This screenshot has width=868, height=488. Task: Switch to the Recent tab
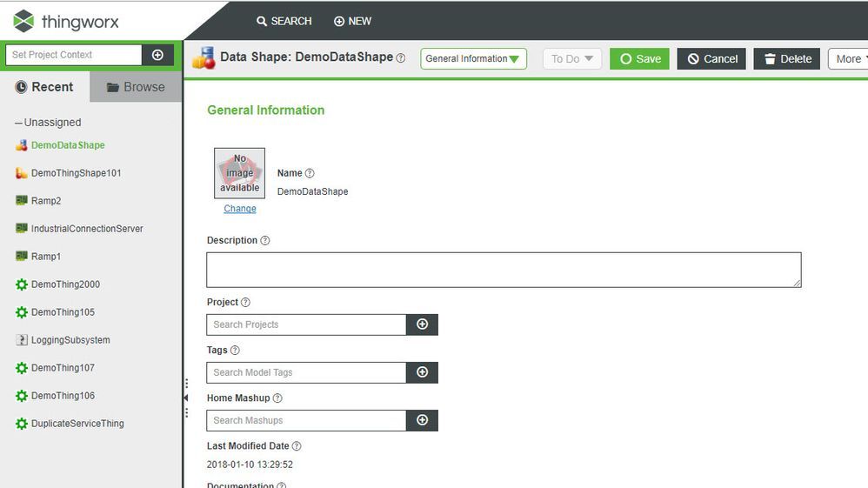point(44,87)
